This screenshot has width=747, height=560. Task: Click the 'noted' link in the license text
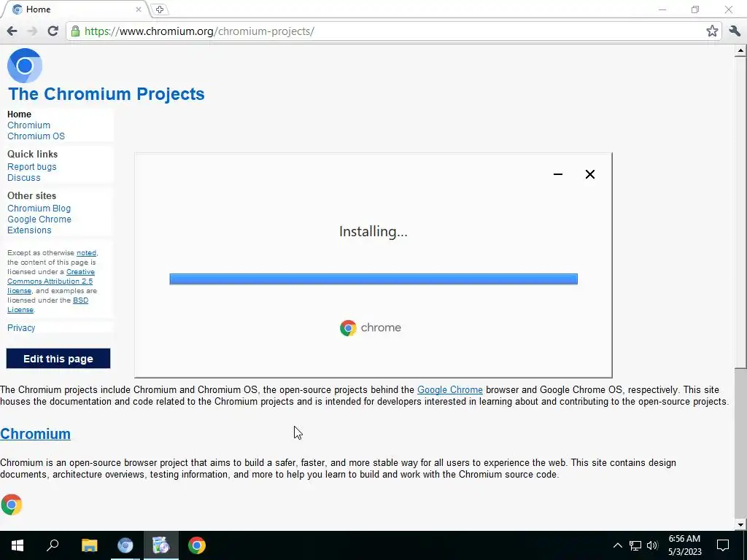(86, 253)
